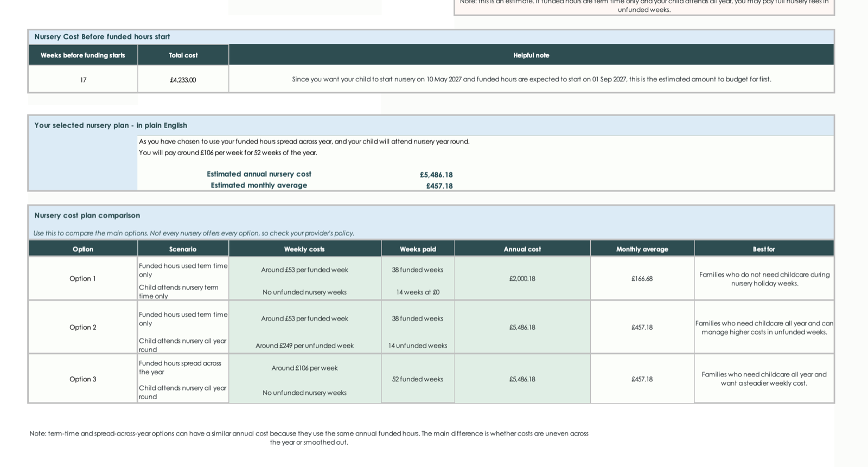Viewport: 868px width, 467px height.
Task: Click 'Families who do not need childcare during nursery holiday weeks'
Action: [x=764, y=279]
